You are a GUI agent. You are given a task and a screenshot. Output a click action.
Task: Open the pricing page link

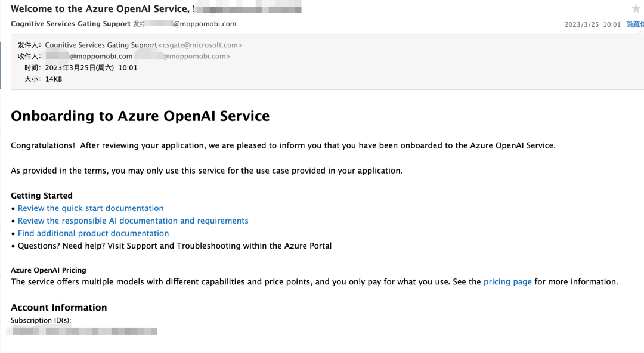coord(507,281)
